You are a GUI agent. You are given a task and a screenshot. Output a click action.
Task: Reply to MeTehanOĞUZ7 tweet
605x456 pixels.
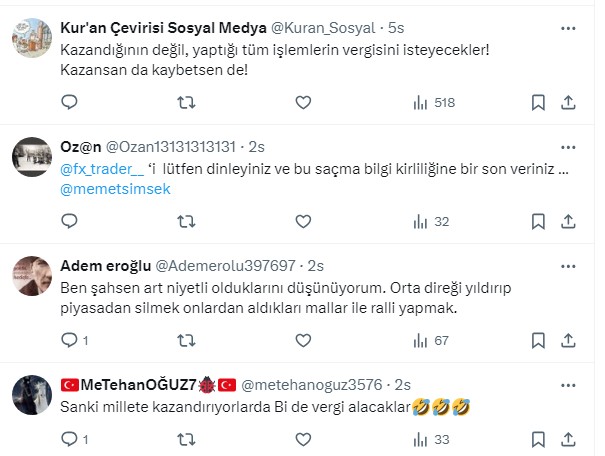coord(69,438)
